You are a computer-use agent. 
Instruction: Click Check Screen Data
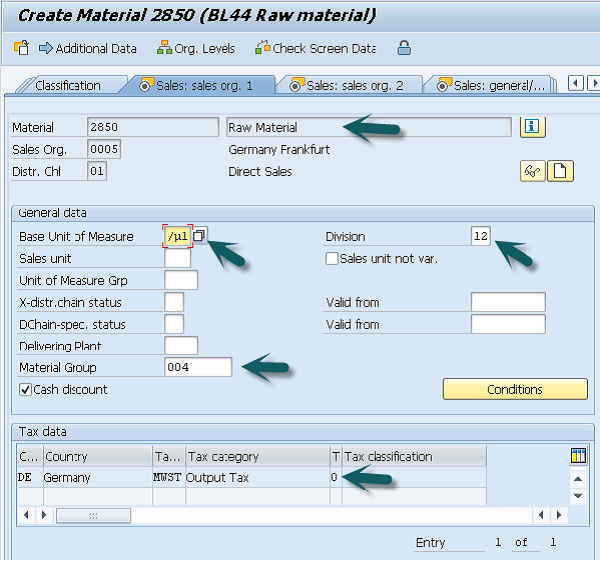point(316,49)
